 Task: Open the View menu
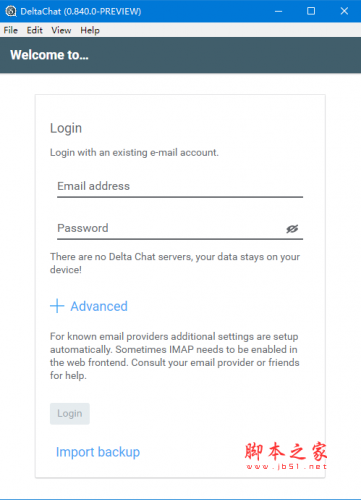tap(61, 30)
